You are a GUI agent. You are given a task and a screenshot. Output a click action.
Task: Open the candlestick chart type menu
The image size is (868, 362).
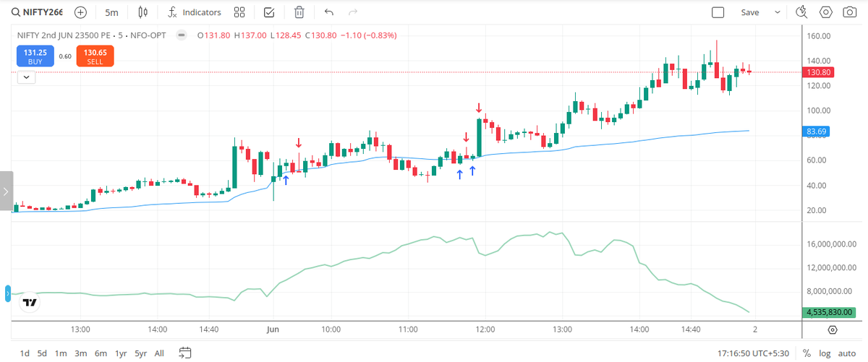pos(143,12)
